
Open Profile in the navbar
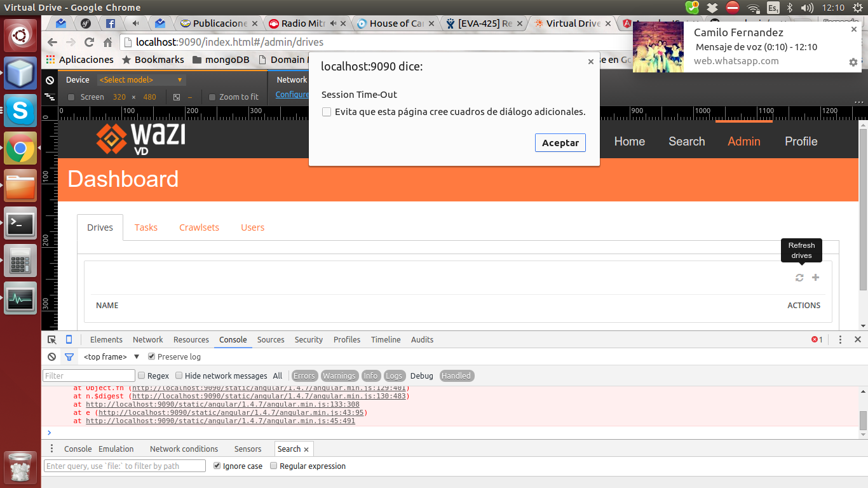pyautogui.click(x=801, y=142)
